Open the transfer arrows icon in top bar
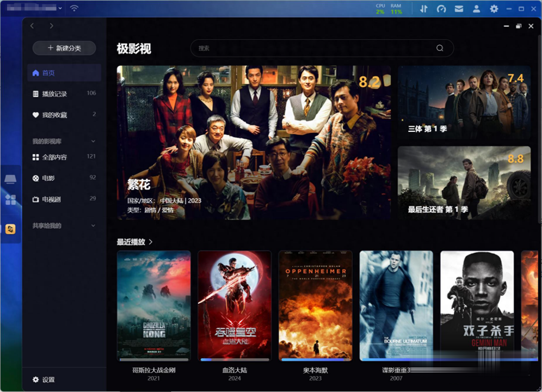Screen dimensions: 542x392 coord(424,9)
